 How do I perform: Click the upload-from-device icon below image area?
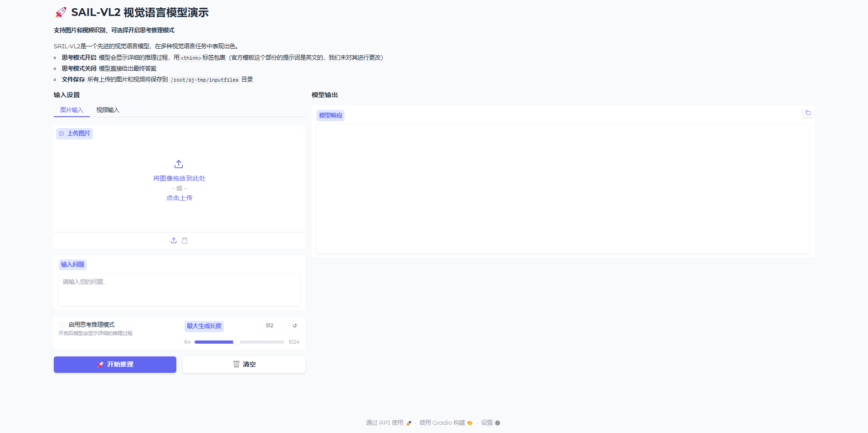point(174,240)
